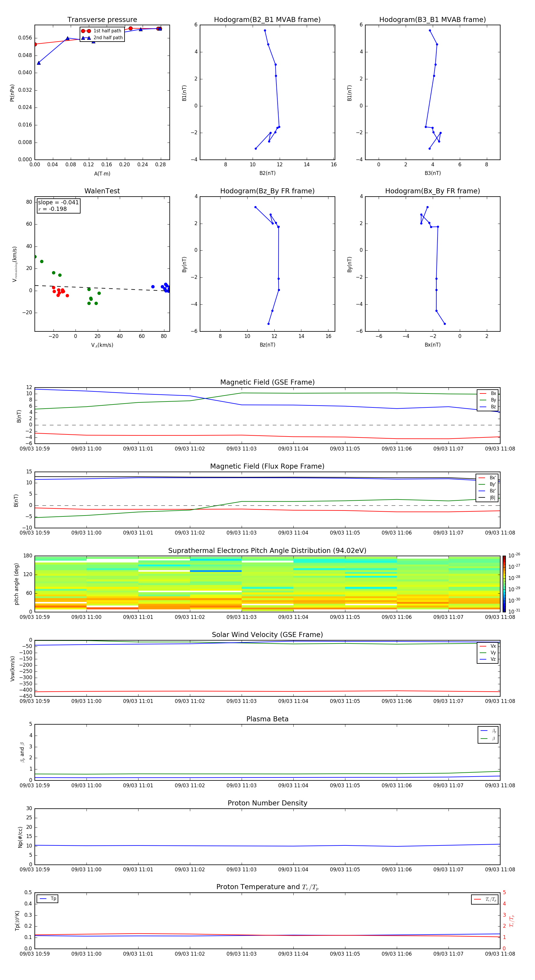Click the 'B2(nT)' x-axis label

click(267, 173)
